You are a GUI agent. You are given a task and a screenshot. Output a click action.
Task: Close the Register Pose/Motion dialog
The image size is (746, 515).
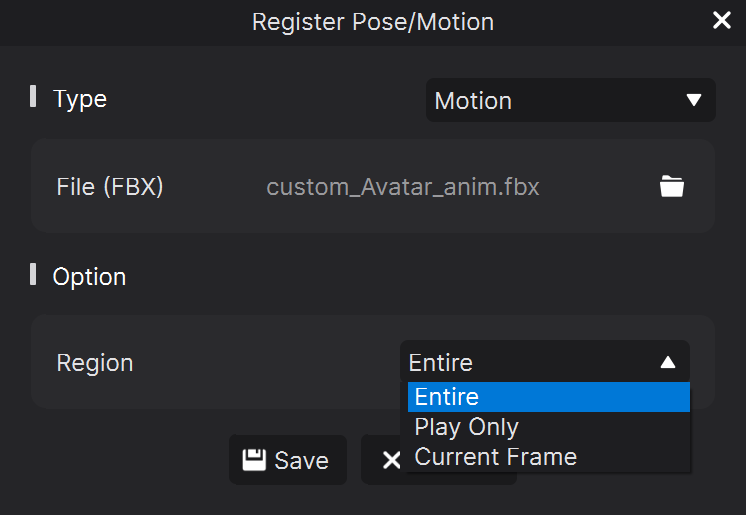(x=722, y=20)
